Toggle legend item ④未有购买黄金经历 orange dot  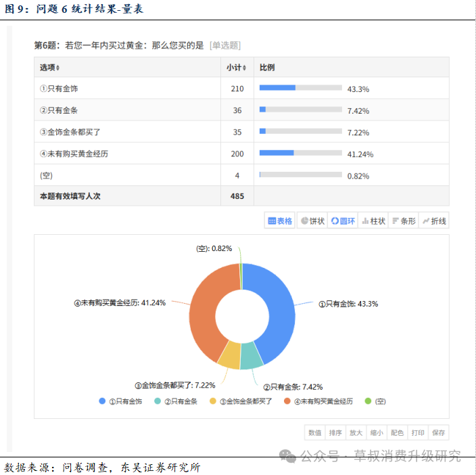pos(287,401)
